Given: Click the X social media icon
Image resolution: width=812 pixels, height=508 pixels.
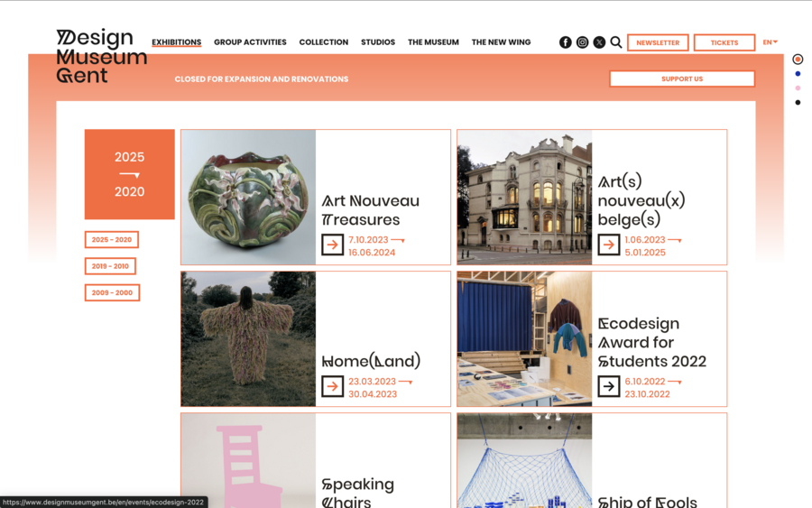Looking at the screenshot, I should click(599, 42).
